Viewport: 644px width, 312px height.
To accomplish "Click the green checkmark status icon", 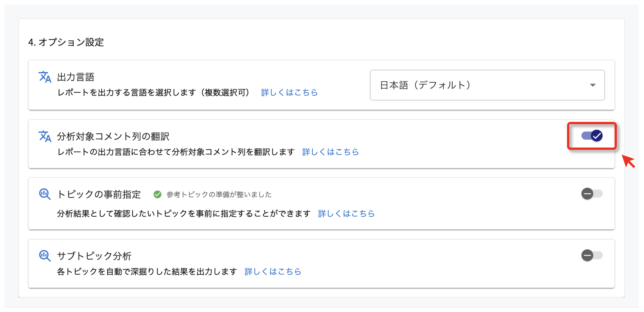I will point(157,194).
